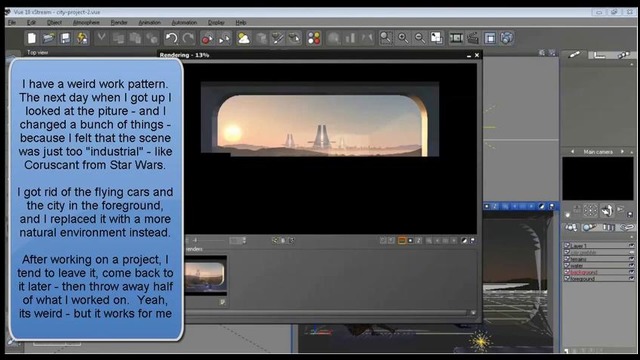
Task: Open the Edit menu
Action: pos(31,22)
